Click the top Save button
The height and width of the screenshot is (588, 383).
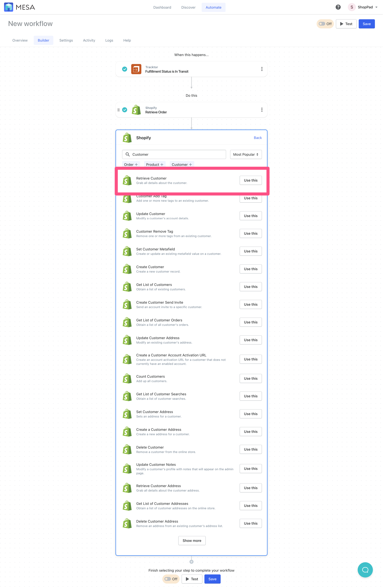point(366,24)
